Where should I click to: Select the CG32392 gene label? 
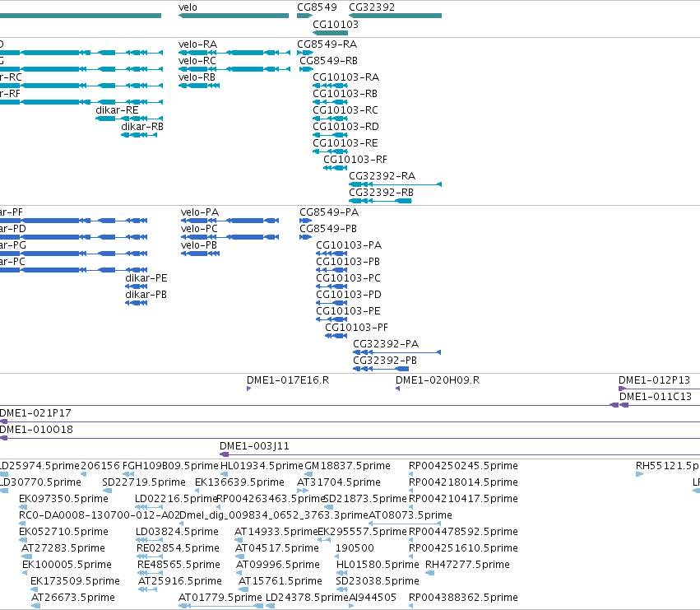[x=372, y=7]
